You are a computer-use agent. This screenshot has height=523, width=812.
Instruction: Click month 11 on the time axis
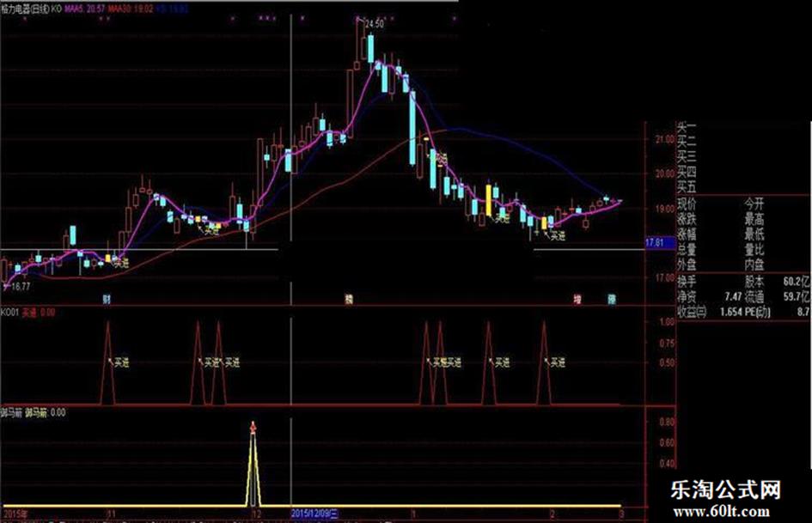point(110,514)
